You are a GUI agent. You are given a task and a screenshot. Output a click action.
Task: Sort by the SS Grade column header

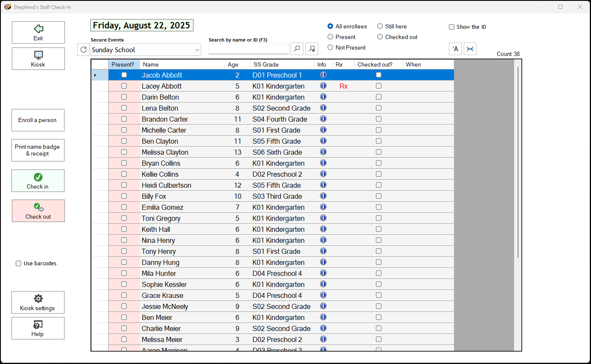[282, 64]
